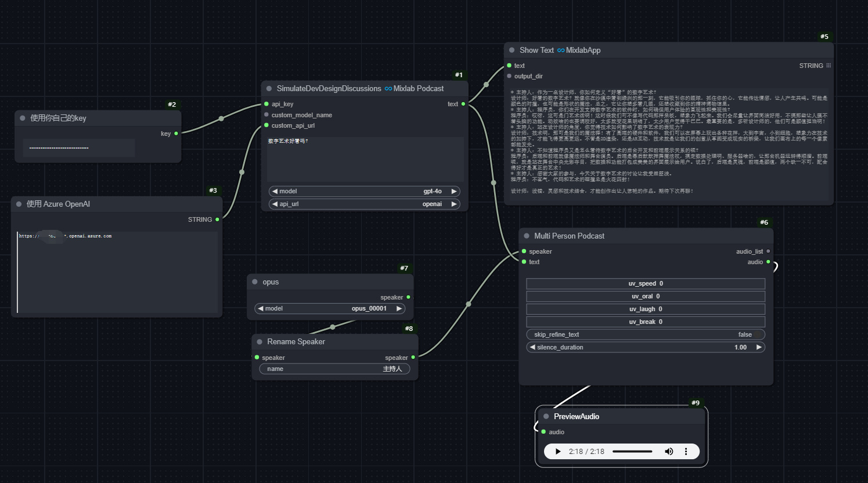Viewport: 868px width, 483px height.
Task: Click the green key output dot on 使用你自己的key
Action: [x=175, y=134]
